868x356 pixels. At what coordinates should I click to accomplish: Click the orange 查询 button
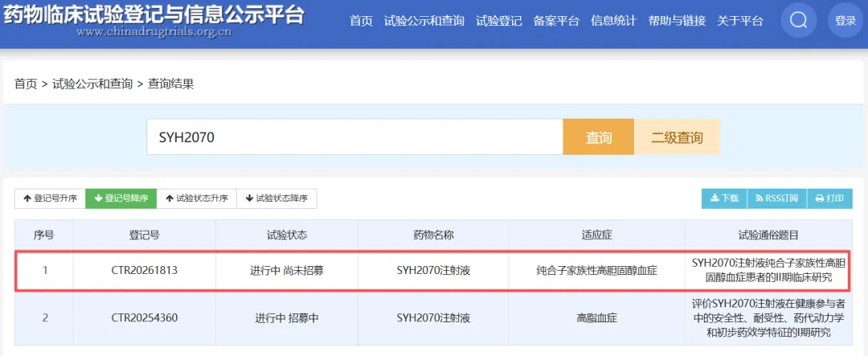pos(599,137)
